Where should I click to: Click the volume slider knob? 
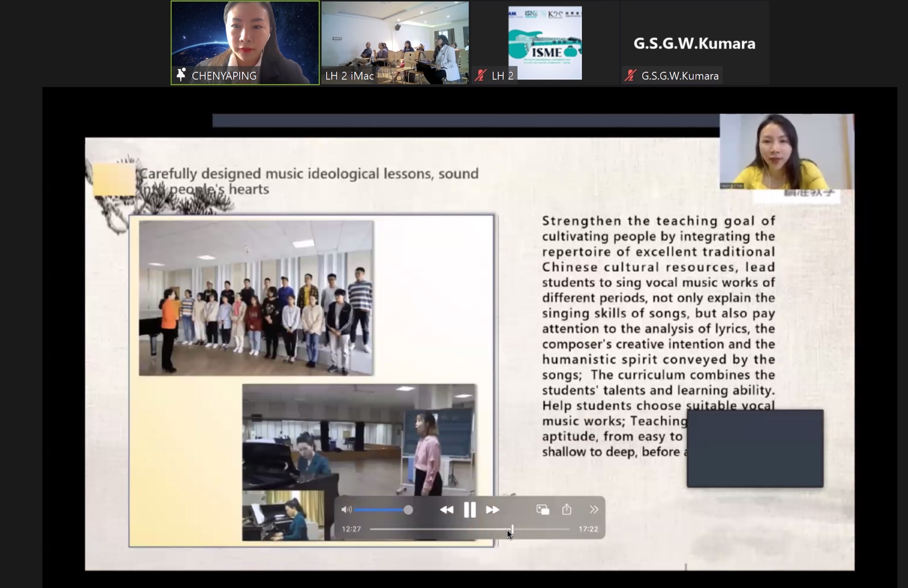[x=408, y=510]
